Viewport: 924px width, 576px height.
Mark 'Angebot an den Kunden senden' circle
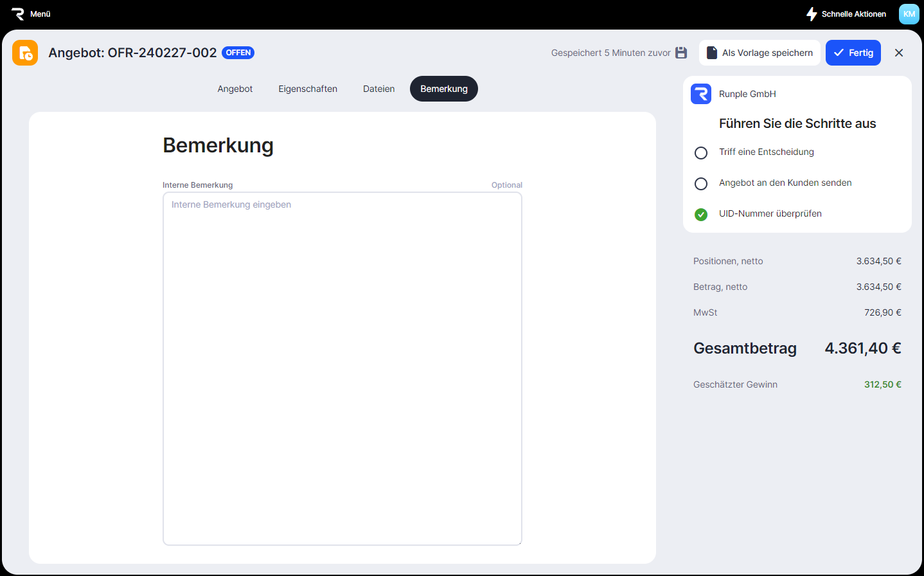(701, 184)
